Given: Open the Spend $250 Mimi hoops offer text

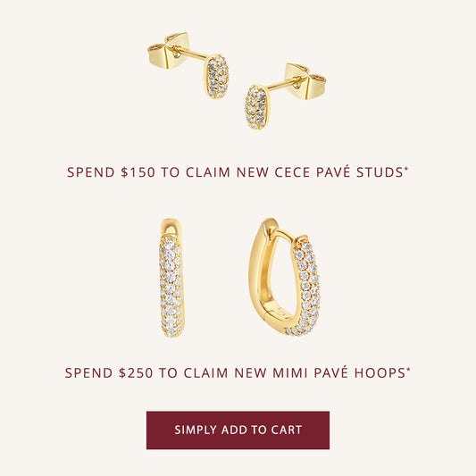Looking at the screenshot, I should [x=238, y=372].
